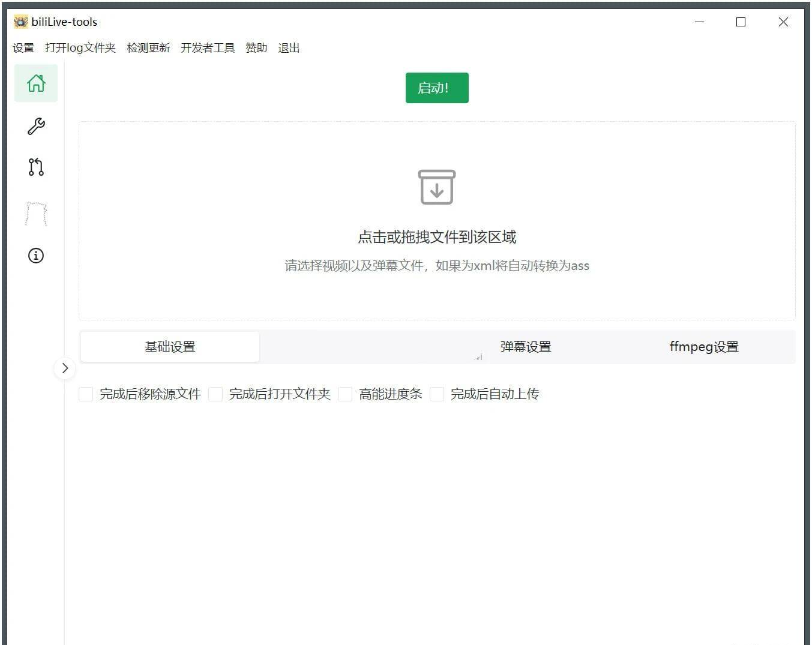Open the info about page icon
Viewport: 812px width, 645px height.
36,256
